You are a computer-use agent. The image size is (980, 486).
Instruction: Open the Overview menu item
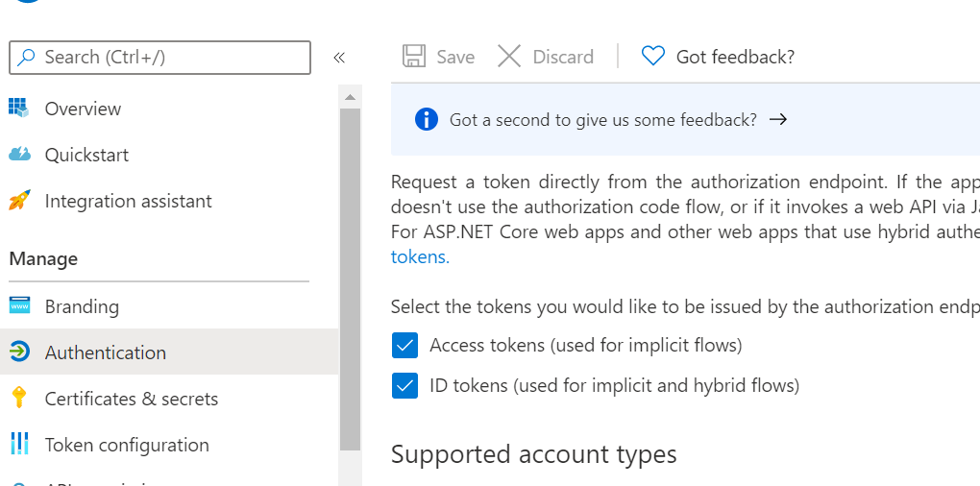pos(83,109)
